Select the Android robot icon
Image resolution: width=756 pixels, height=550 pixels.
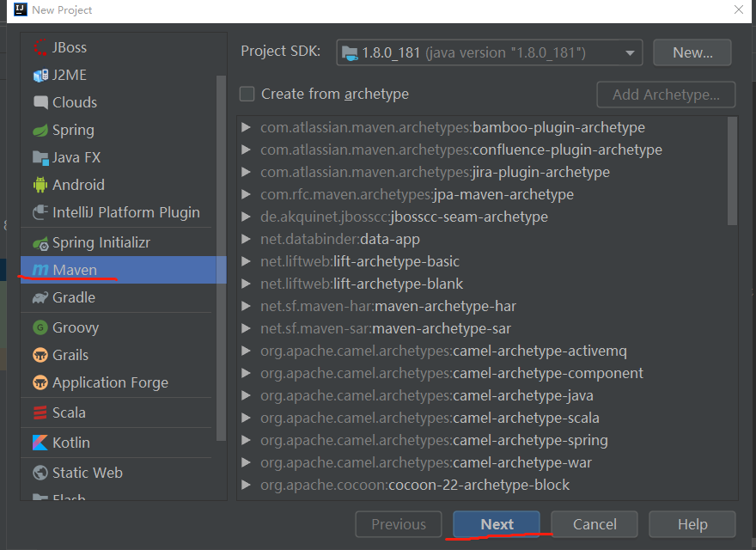pyautogui.click(x=40, y=185)
